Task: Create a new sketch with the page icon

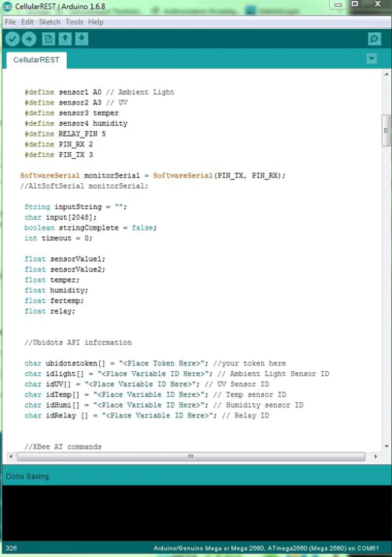Action: point(49,39)
